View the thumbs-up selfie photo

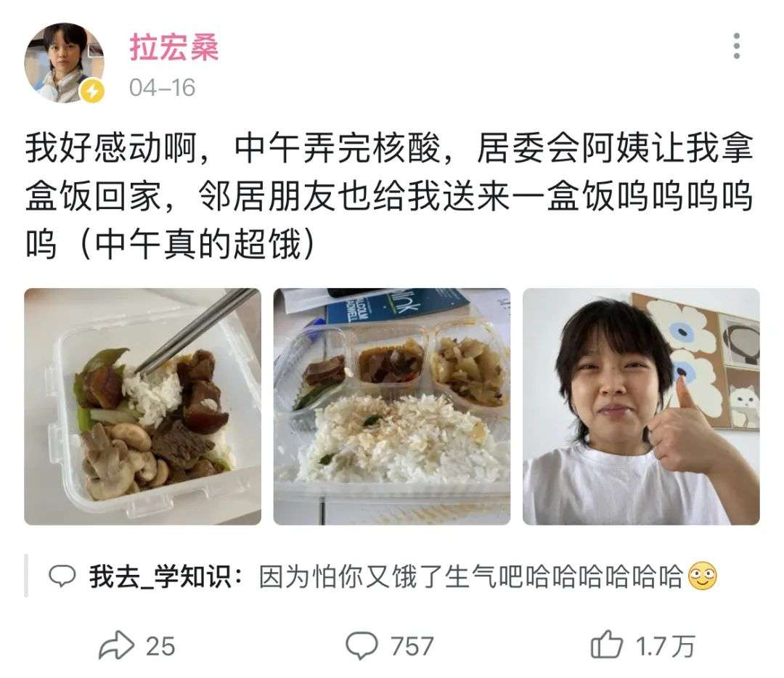click(641, 407)
